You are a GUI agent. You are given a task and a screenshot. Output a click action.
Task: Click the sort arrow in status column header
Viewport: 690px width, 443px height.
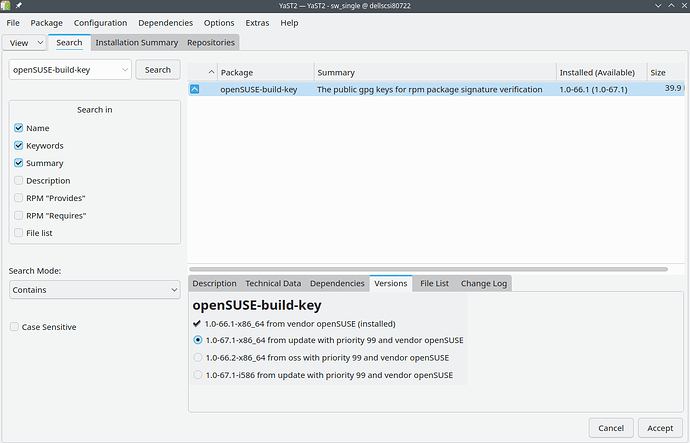pyautogui.click(x=211, y=72)
